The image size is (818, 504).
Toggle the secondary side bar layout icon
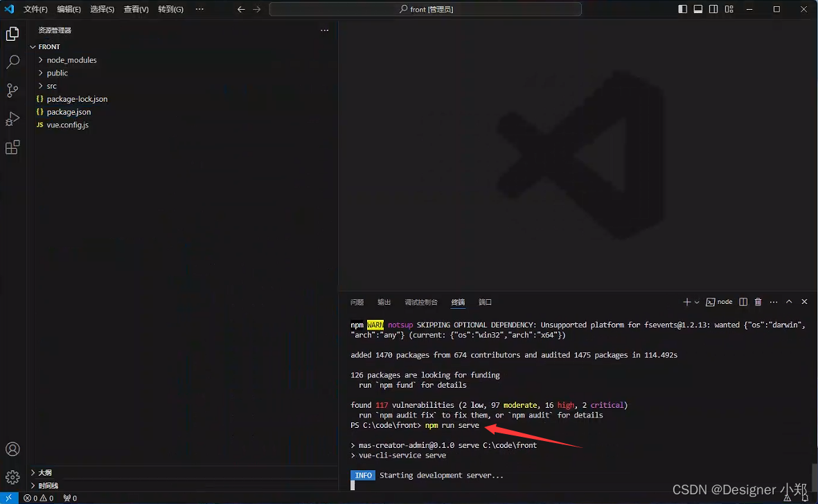[713, 9]
